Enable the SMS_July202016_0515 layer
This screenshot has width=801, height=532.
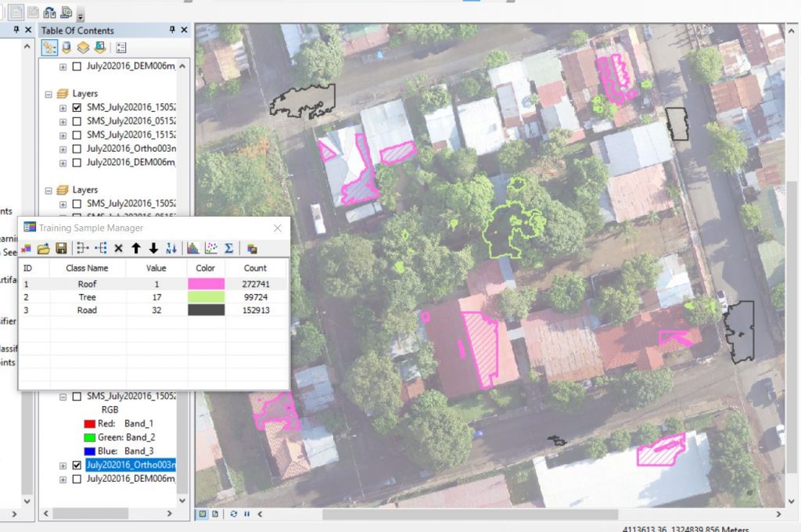pos(76,122)
